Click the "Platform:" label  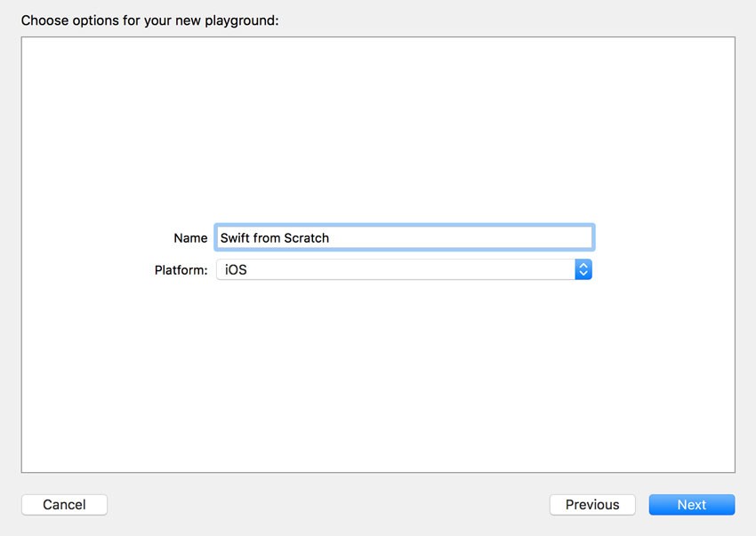pyautogui.click(x=181, y=270)
